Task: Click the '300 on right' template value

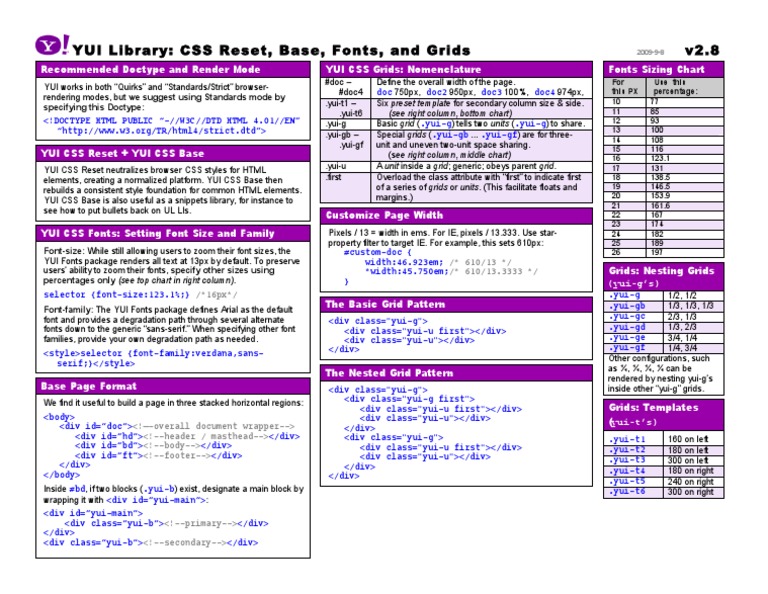Action: pyautogui.click(x=691, y=492)
